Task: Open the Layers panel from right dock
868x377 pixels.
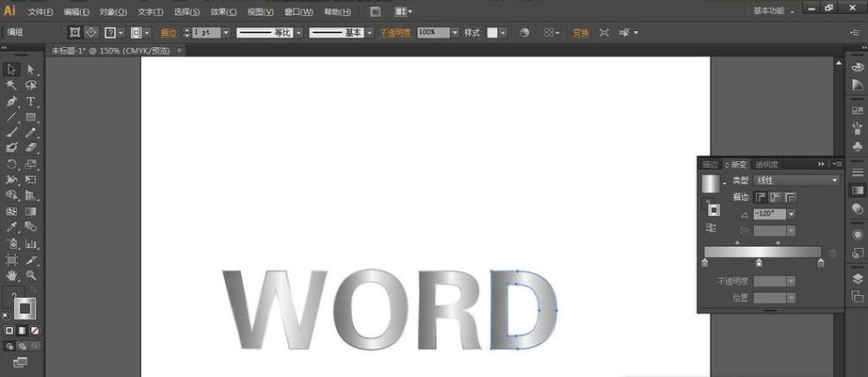Action: (857, 278)
